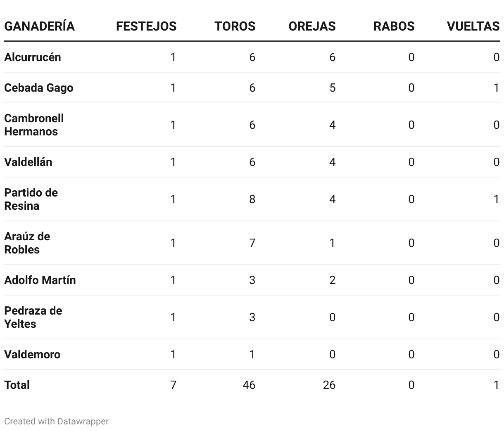Click the Valdellán row label
This screenshot has height=431, width=504.
coord(28,162)
